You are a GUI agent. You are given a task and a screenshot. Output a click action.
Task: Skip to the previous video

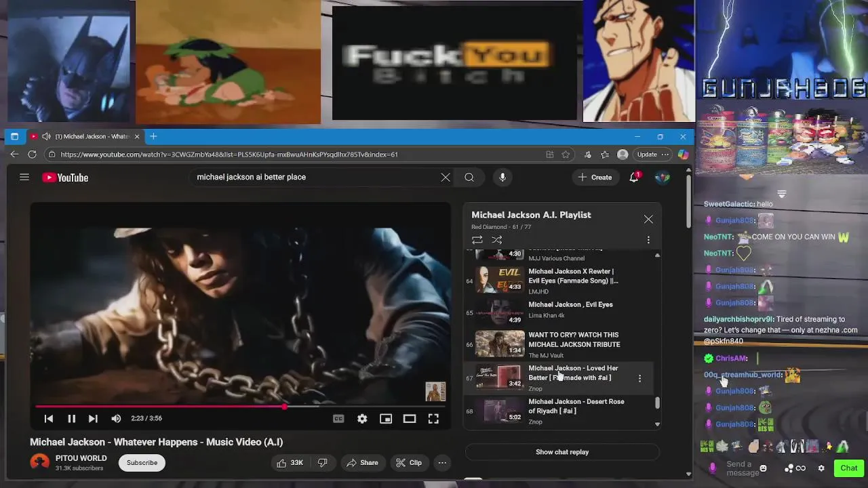(49, 419)
